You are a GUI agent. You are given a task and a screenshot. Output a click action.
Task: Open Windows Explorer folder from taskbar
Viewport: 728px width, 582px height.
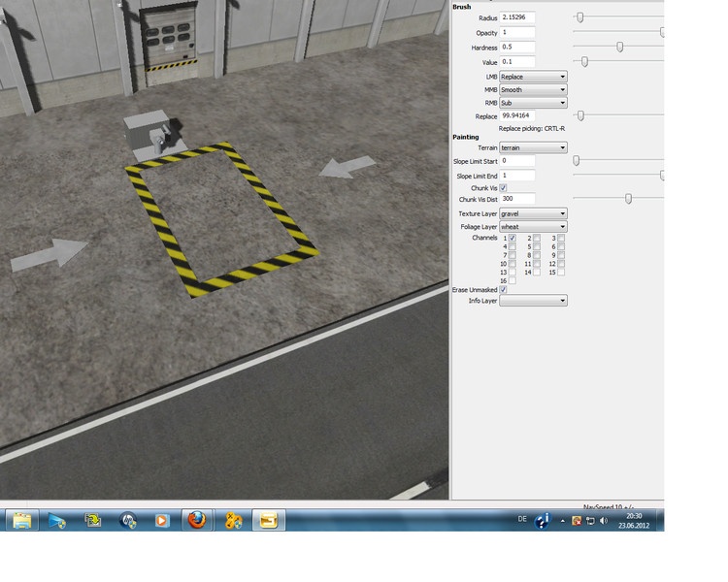21,520
